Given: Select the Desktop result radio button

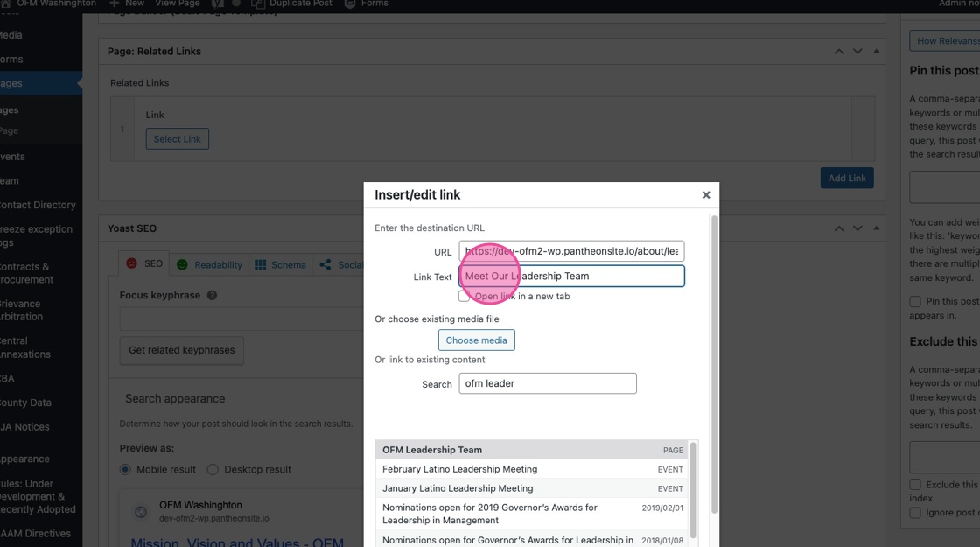Looking at the screenshot, I should click(213, 469).
